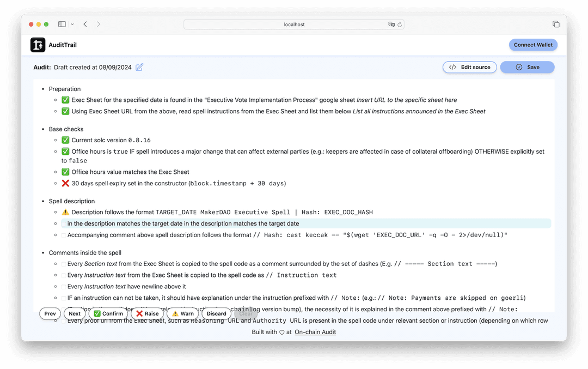The image size is (588, 369).
Task: Toggle green check for Office hours value matches
Action: click(65, 172)
